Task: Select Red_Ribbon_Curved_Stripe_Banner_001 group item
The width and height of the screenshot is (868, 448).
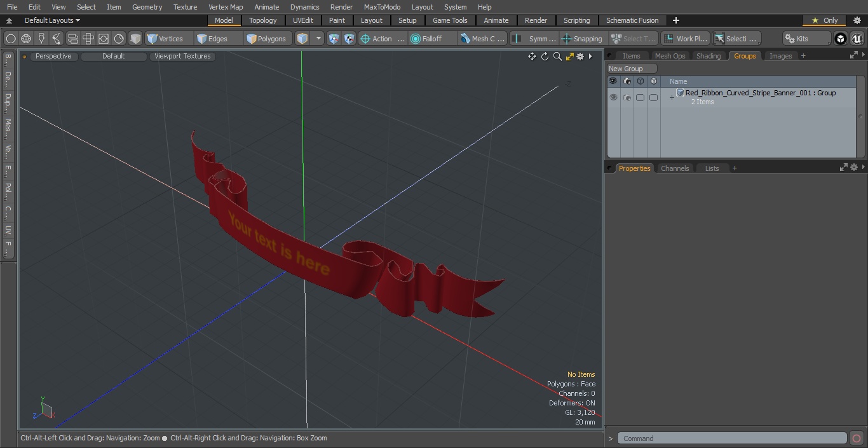Action: [x=761, y=93]
